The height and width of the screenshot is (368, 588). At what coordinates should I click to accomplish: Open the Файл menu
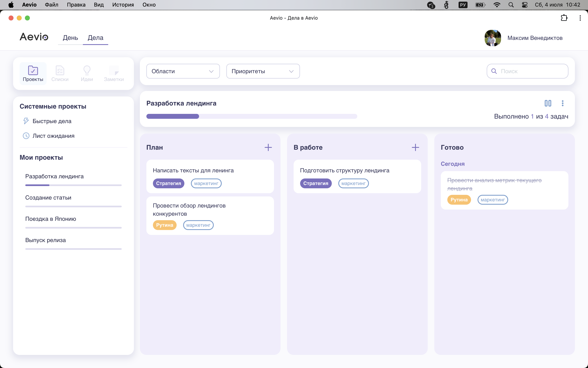[51, 5]
